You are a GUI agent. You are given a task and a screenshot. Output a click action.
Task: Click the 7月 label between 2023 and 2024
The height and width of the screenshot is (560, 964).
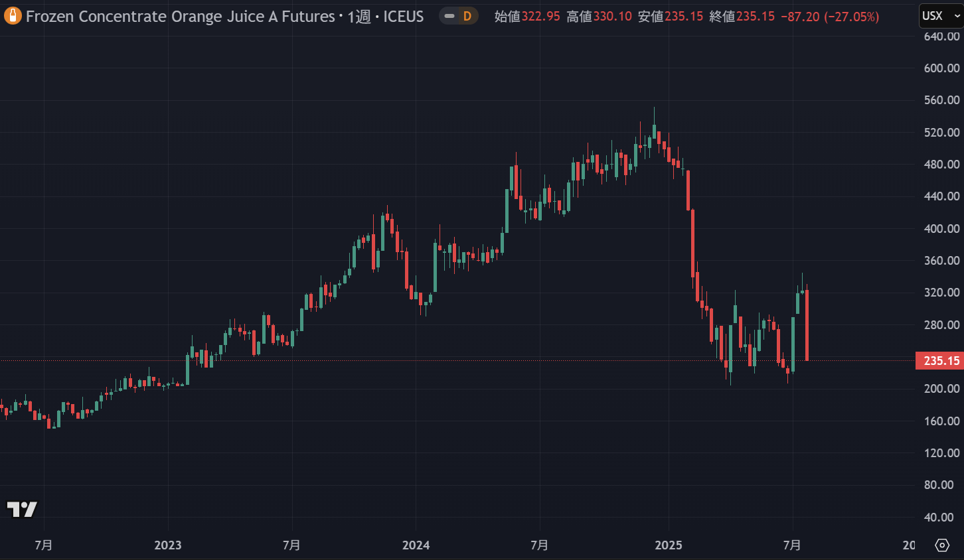[x=291, y=545]
